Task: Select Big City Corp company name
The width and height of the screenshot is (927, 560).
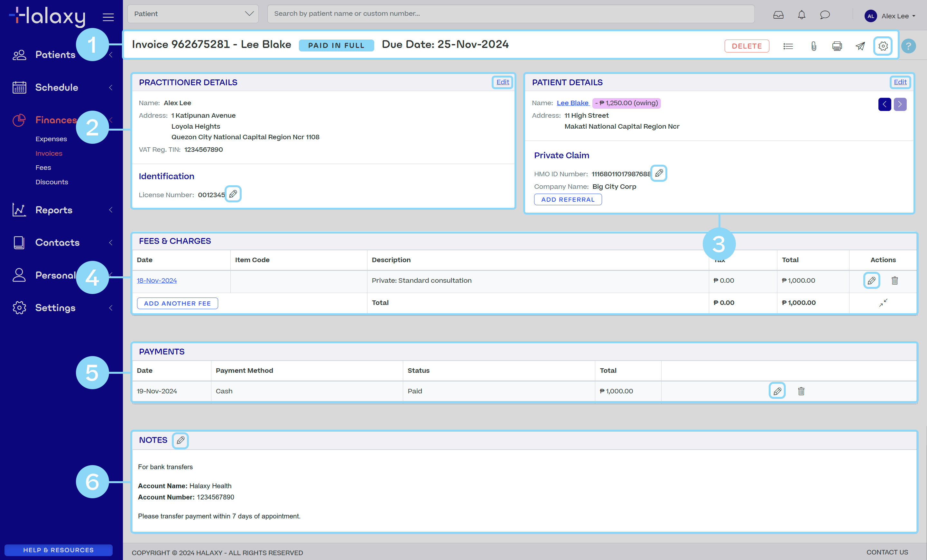Action: [x=614, y=187]
